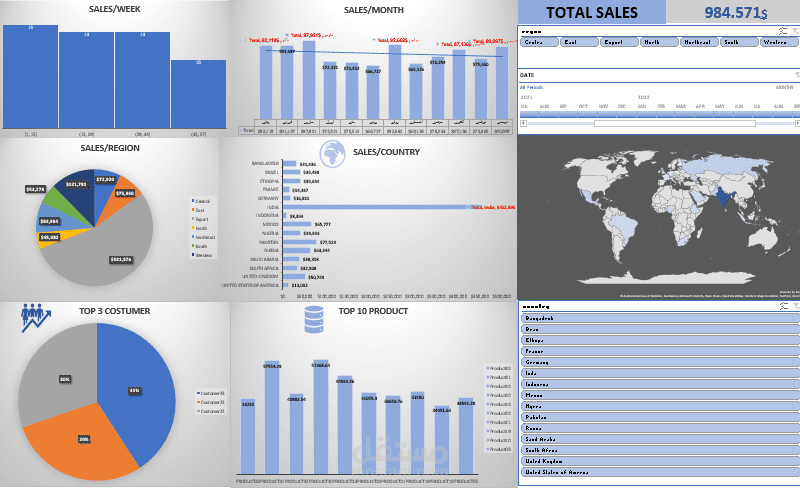The width and height of the screenshot is (800, 490).
Task: Click the TOTAL SALES header box
Action: pos(592,12)
